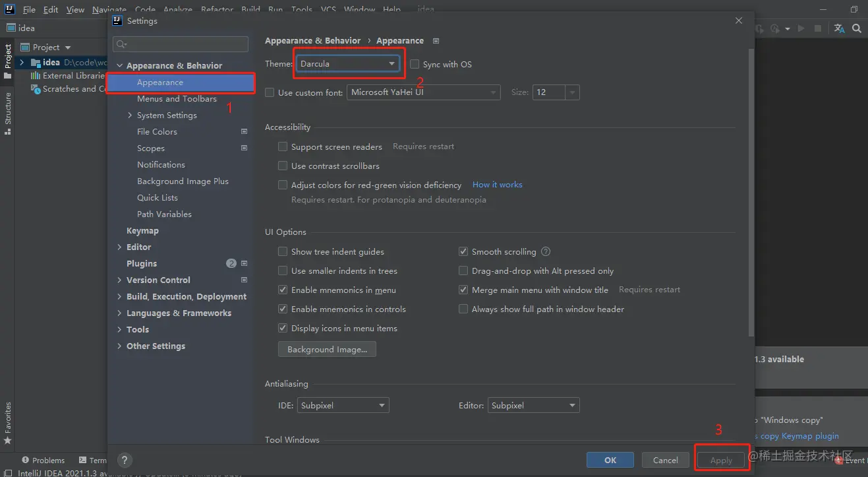This screenshot has height=477, width=868.
Task: Click the per-project icon next to File Colors
Action: click(x=244, y=131)
